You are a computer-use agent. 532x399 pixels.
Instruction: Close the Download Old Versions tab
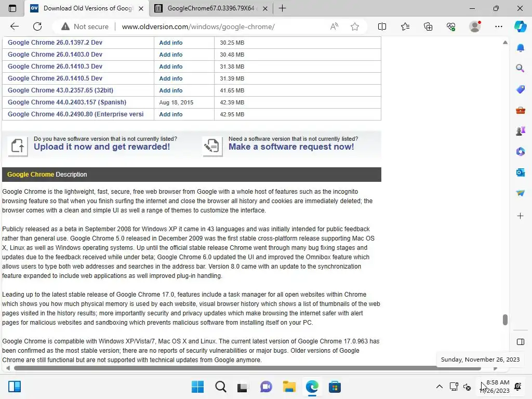141,8
